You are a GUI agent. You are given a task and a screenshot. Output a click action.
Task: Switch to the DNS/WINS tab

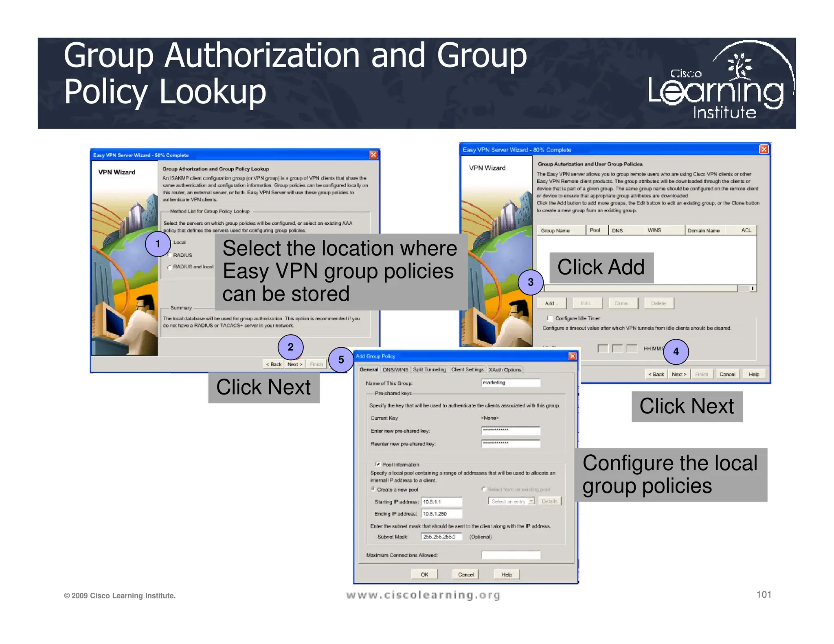tap(395, 370)
